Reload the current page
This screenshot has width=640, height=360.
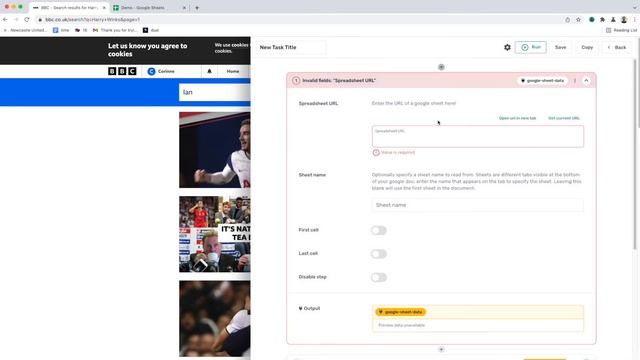(x=27, y=20)
